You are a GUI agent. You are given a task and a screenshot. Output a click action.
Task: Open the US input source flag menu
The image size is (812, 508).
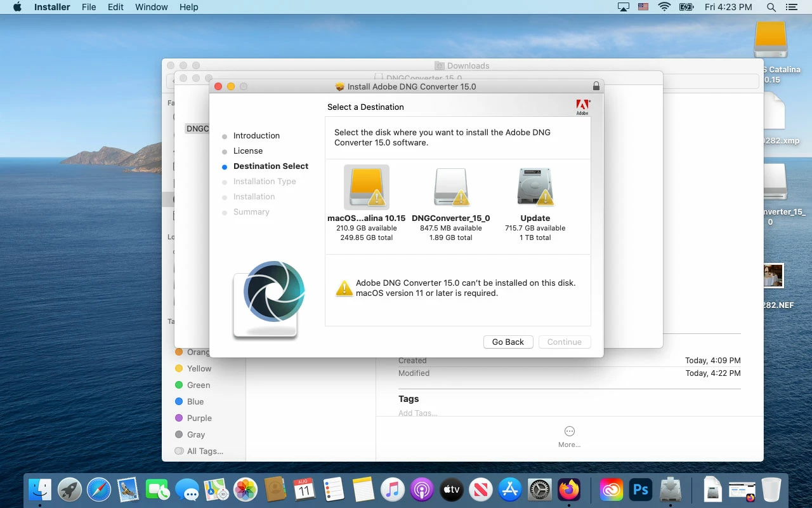(x=644, y=7)
